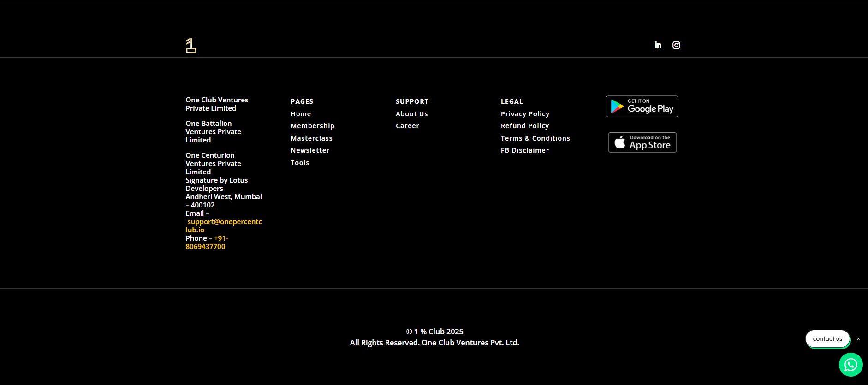Dismiss the contact us bubble

click(858, 339)
